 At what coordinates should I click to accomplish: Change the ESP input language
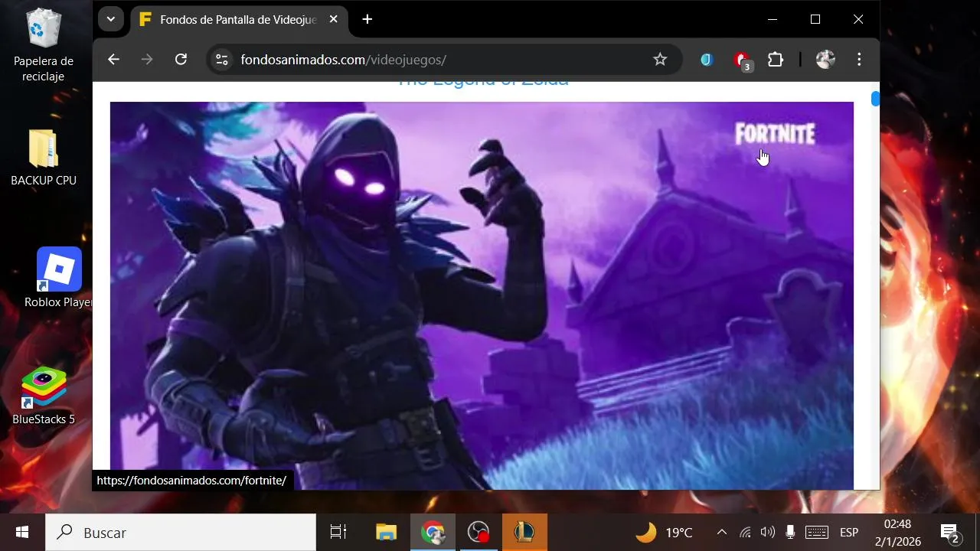[849, 532]
